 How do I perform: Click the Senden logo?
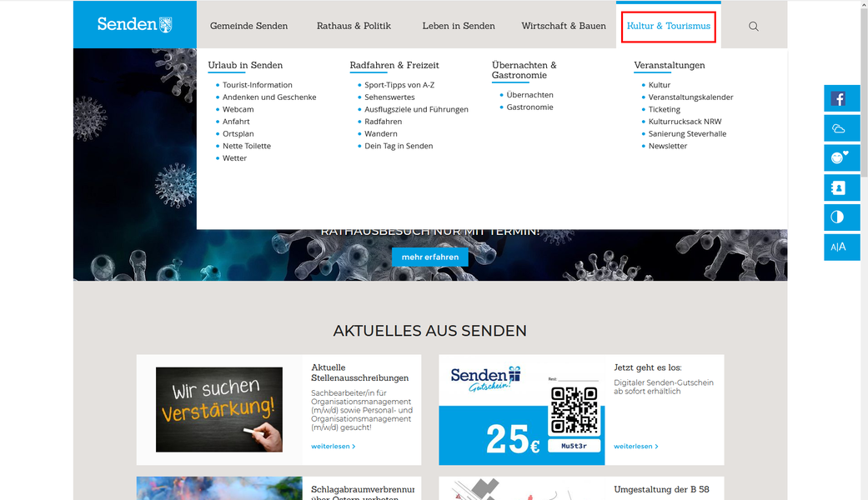134,25
